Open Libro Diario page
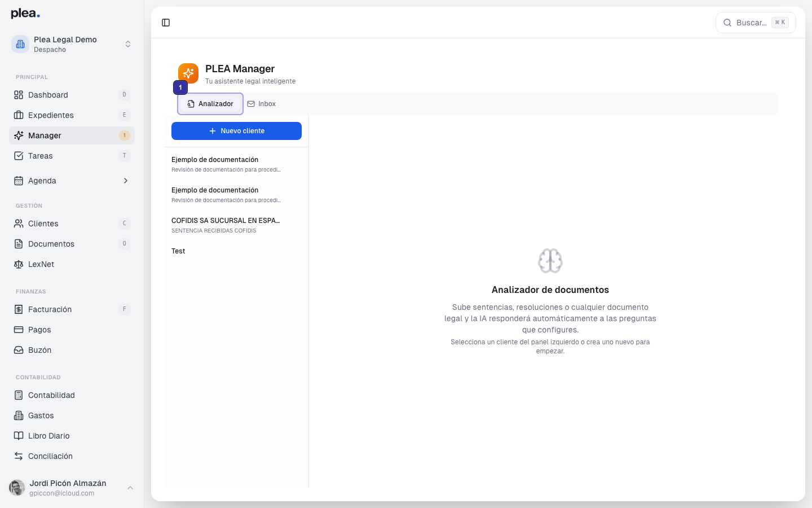This screenshot has height=508, width=812. (x=72, y=436)
